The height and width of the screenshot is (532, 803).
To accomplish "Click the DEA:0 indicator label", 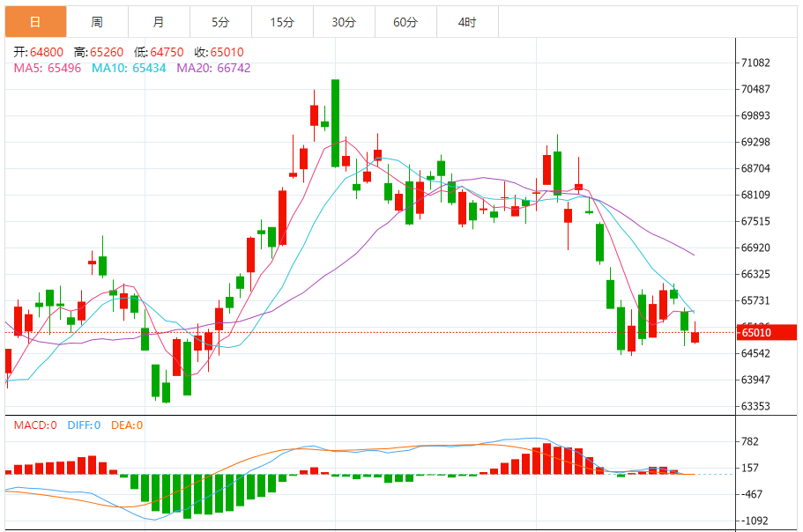I will click(x=127, y=425).
